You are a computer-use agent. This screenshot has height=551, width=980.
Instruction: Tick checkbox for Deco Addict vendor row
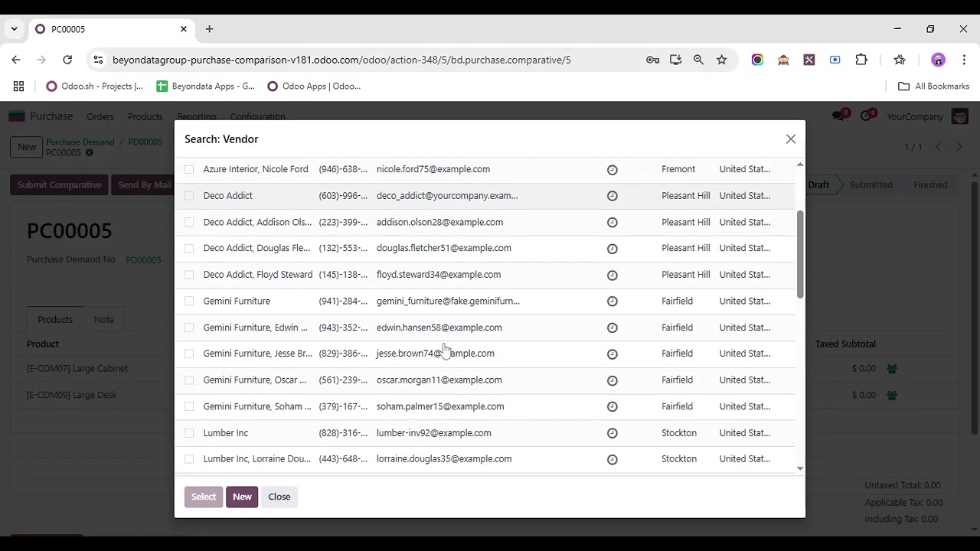189,196
